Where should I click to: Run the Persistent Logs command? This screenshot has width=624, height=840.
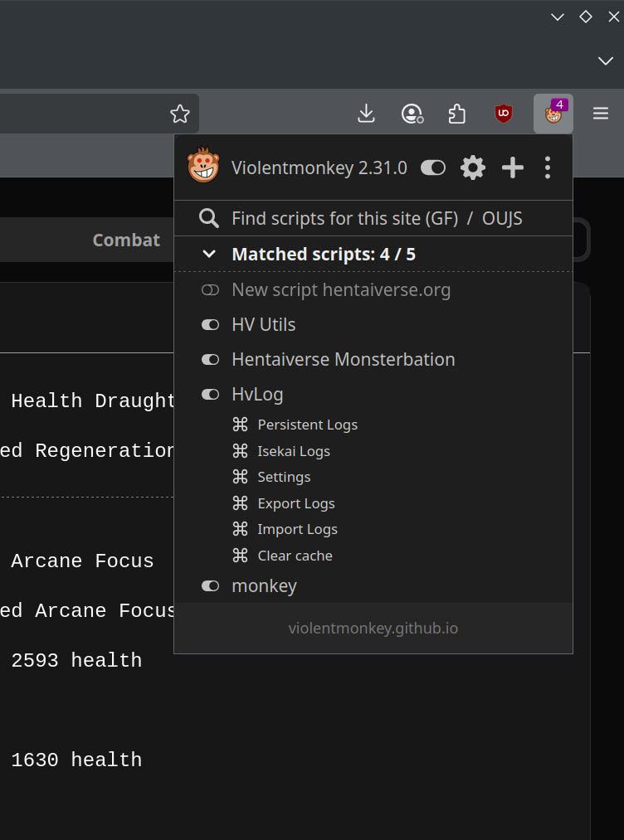click(x=308, y=425)
